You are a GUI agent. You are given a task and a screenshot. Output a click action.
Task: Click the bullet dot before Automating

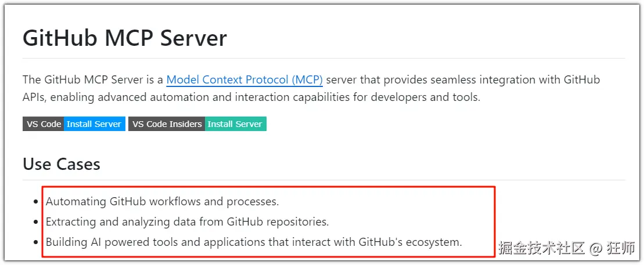point(36,202)
